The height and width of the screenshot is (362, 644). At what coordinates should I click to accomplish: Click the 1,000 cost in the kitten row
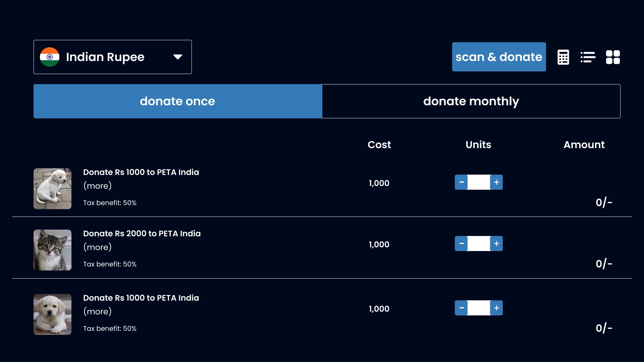click(x=379, y=245)
